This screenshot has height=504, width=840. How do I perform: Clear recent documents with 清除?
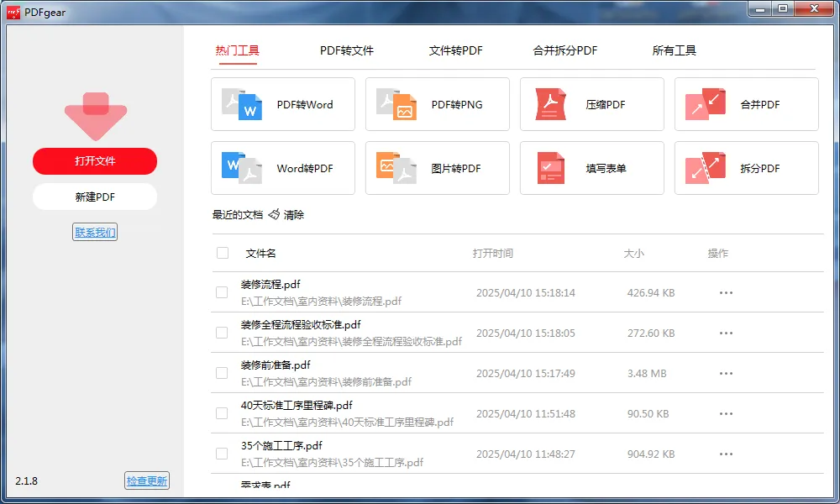pos(293,215)
